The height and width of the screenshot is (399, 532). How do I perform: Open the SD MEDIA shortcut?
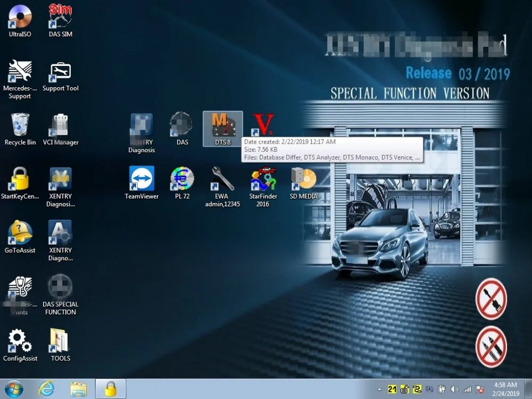(303, 179)
